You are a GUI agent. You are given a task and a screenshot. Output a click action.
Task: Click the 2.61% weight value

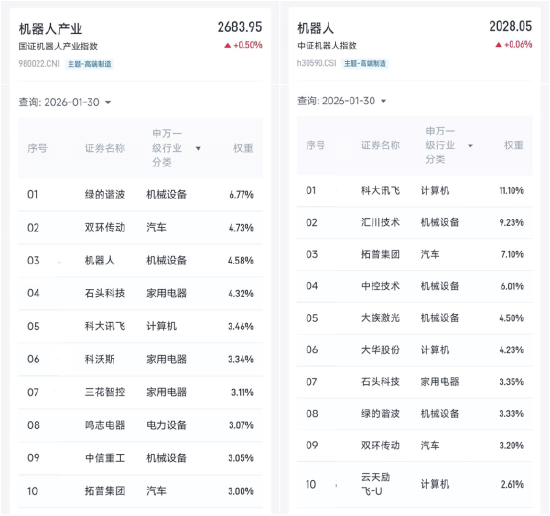[512, 484]
